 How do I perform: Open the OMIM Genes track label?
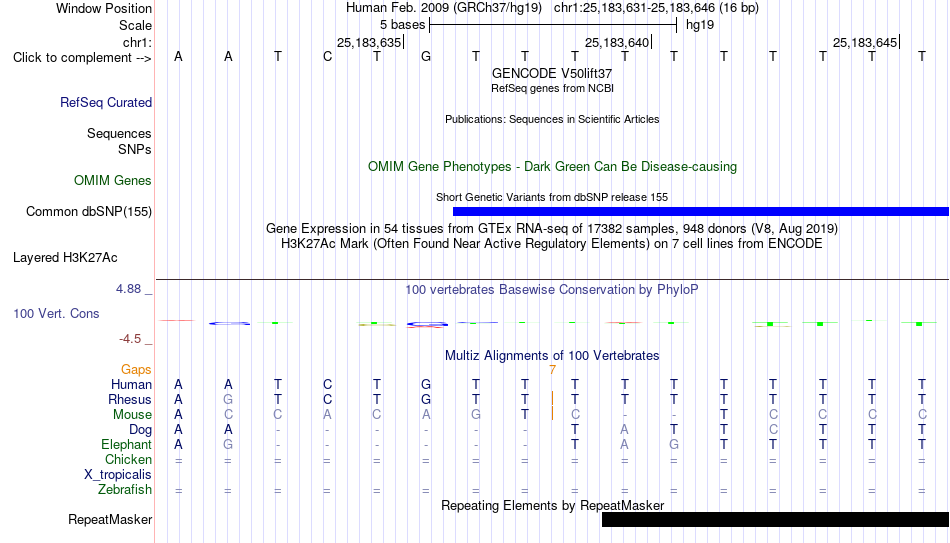113,181
